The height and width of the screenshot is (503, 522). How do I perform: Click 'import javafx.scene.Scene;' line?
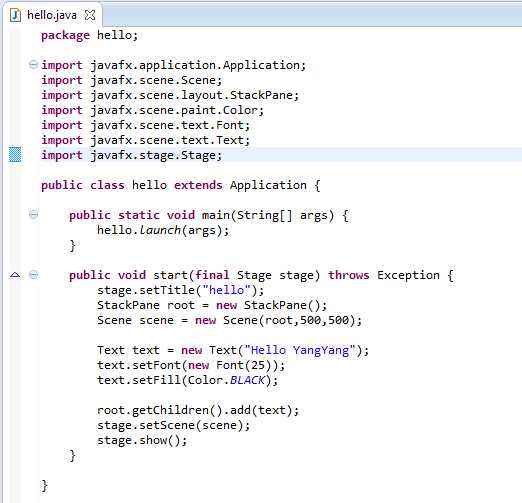tap(132, 80)
